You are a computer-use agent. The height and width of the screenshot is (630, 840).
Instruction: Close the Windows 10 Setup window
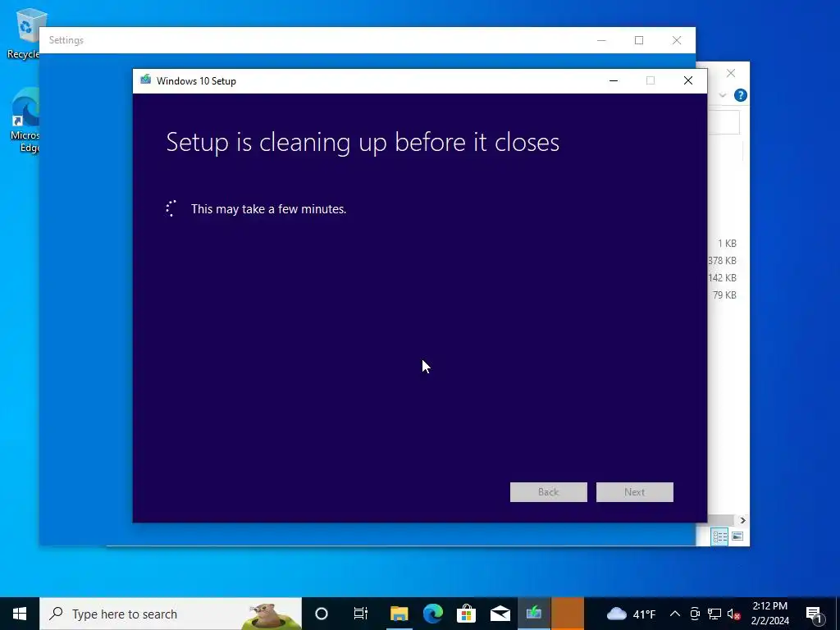coord(688,80)
